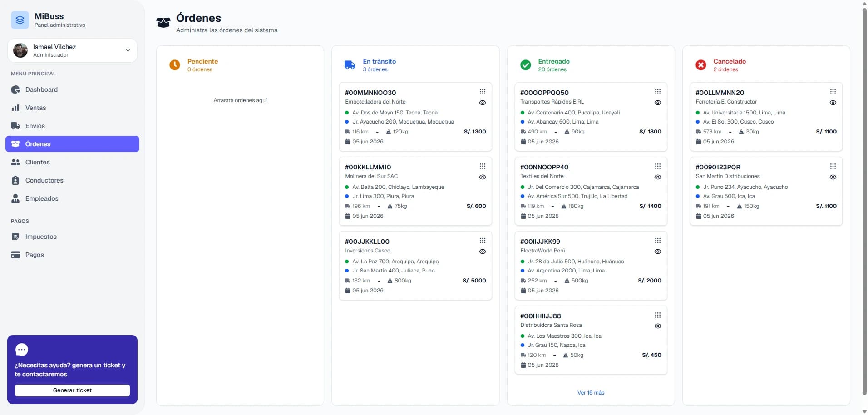Click the Dashboard pie chart icon
Image resolution: width=868 pixels, height=415 pixels.
pyautogui.click(x=15, y=89)
